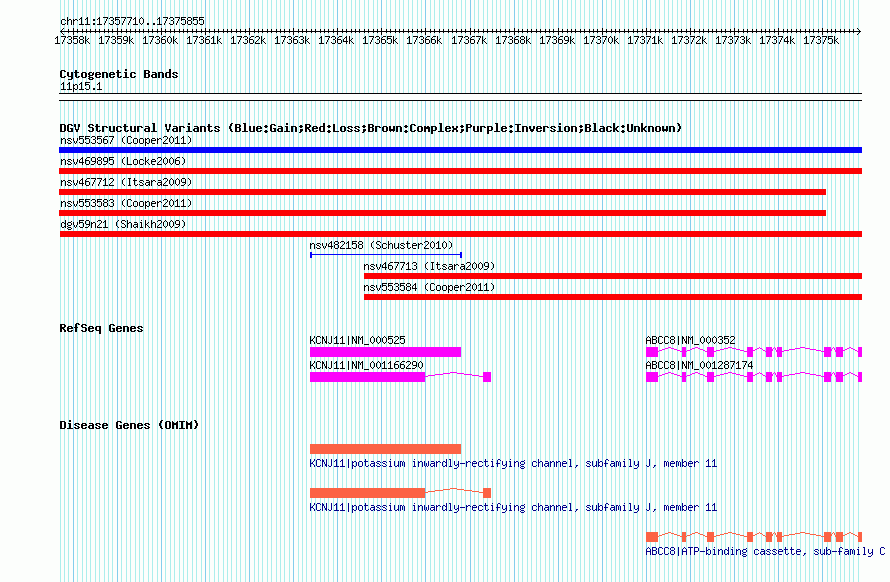Click the red bar under nsv467713
The image size is (890, 582).
(x=613, y=276)
